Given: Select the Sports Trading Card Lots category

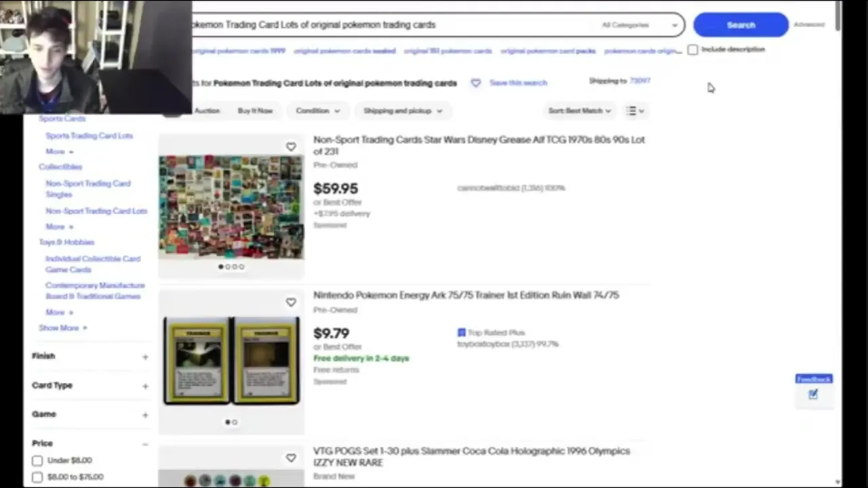Looking at the screenshot, I should (x=89, y=136).
